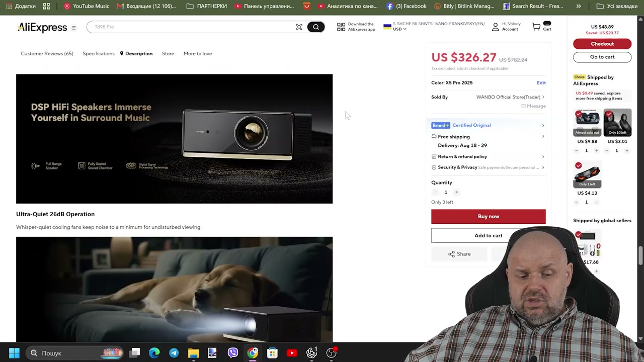
Task: Click the black magnifier search button
Action: (x=316, y=27)
